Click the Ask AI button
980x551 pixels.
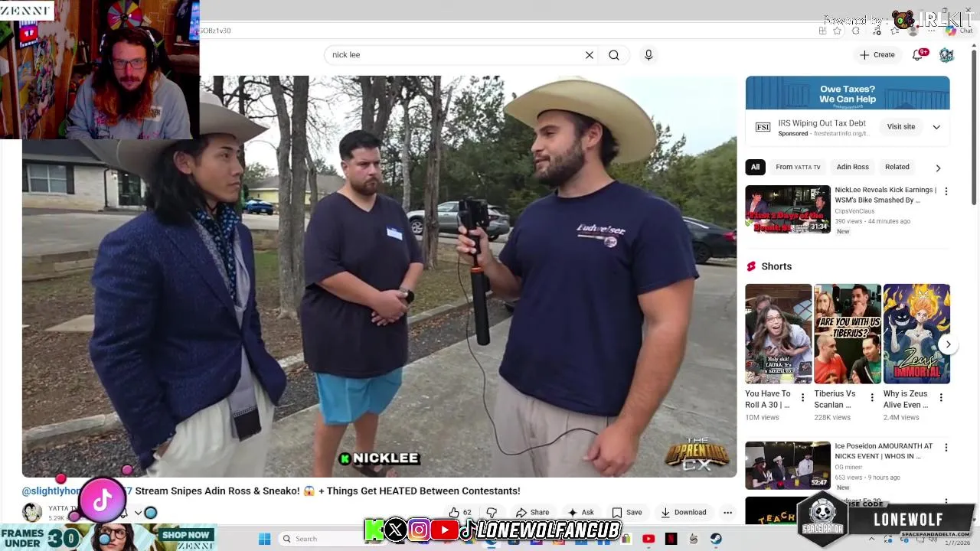click(580, 513)
